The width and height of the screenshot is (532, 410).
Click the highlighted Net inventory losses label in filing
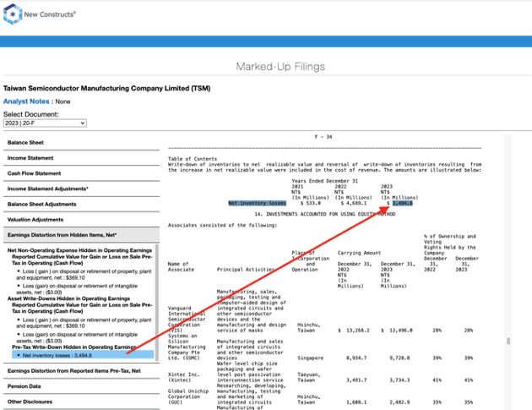pyautogui.click(x=258, y=203)
